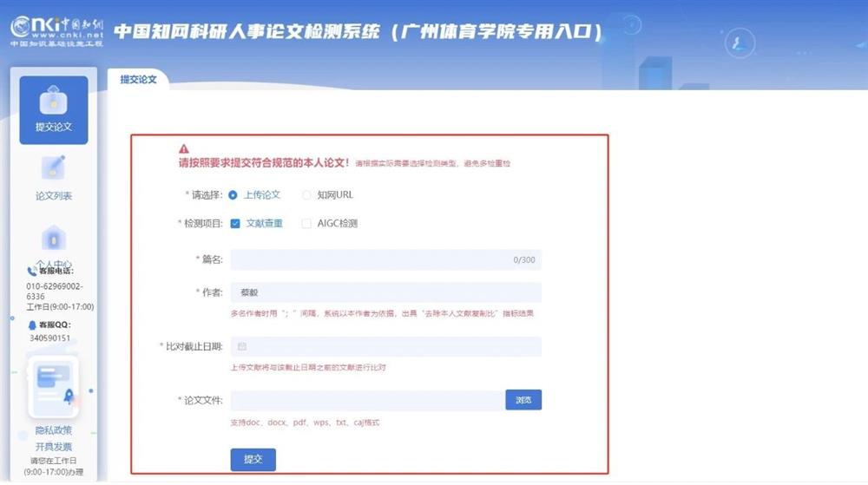Click the customer service QQ bell icon
The height and width of the screenshot is (485, 868).
[32, 324]
